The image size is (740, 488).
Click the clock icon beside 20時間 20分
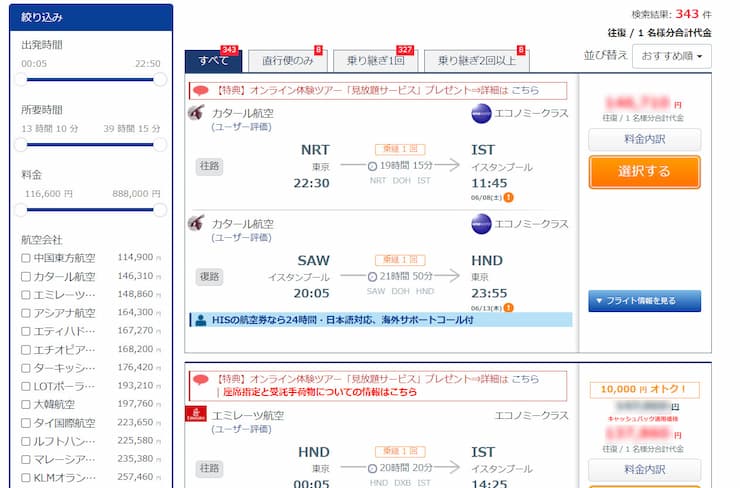(x=372, y=468)
